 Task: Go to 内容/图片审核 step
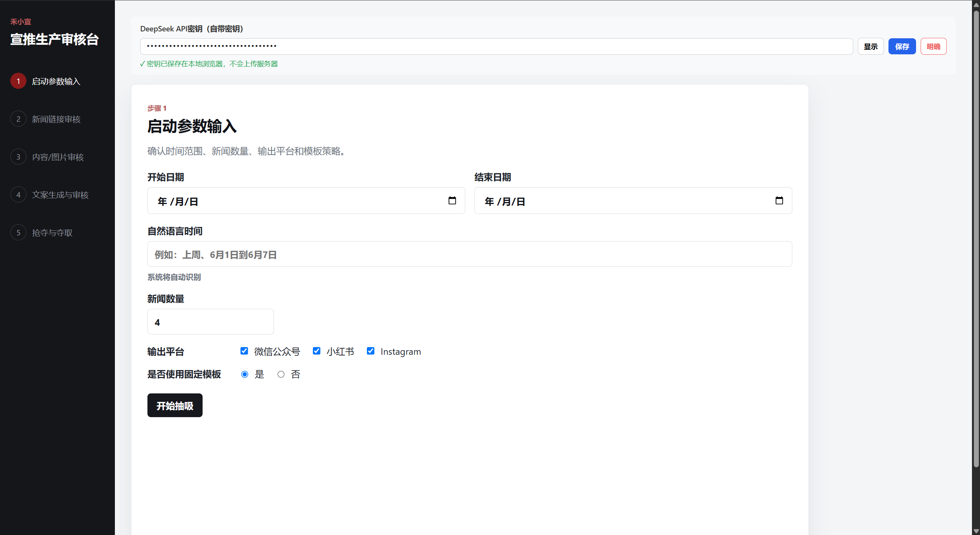click(58, 157)
